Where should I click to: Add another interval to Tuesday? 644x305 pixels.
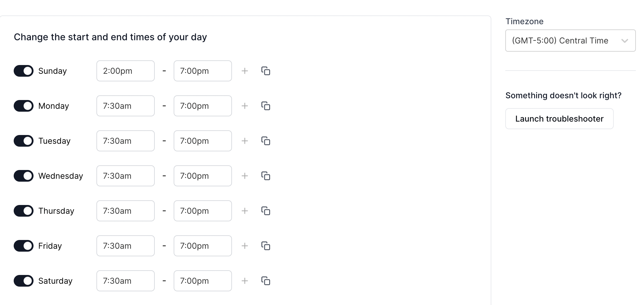245,141
